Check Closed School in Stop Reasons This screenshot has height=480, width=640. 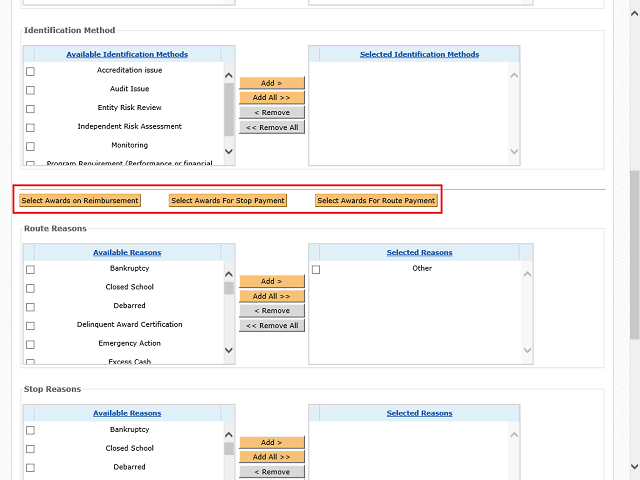click(x=30, y=449)
